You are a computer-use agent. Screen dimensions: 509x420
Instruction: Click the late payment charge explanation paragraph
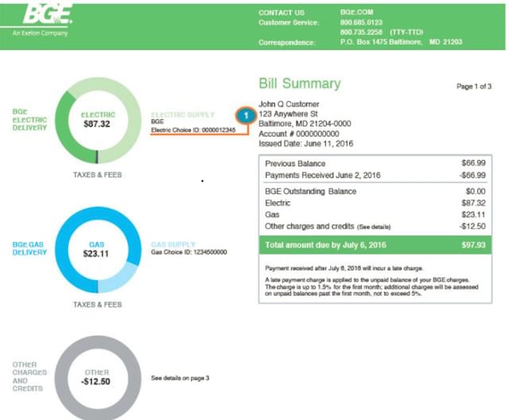[372, 287]
